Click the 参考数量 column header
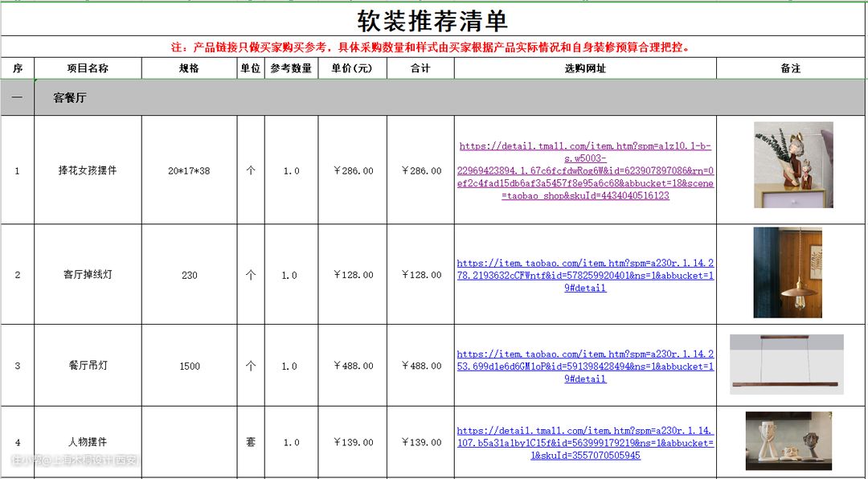 pos(291,68)
